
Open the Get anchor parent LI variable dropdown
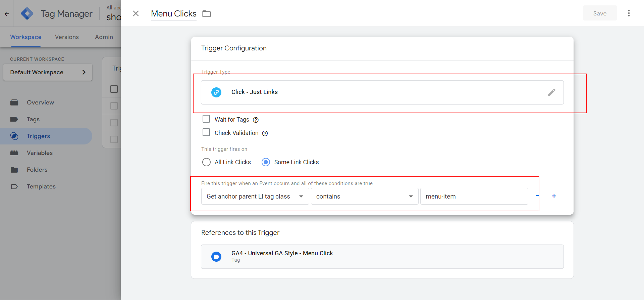click(255, 197)
